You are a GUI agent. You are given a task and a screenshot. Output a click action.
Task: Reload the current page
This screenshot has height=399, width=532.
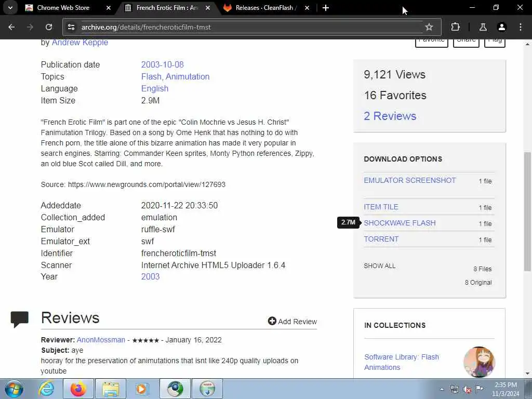[49, 27]
